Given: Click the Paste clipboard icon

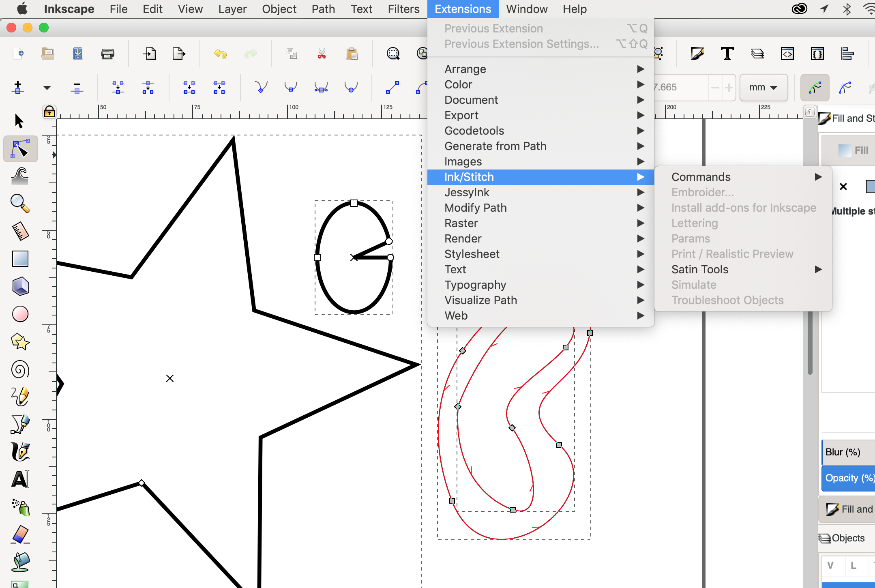Looking at the screenshot, I should [352, 54].
